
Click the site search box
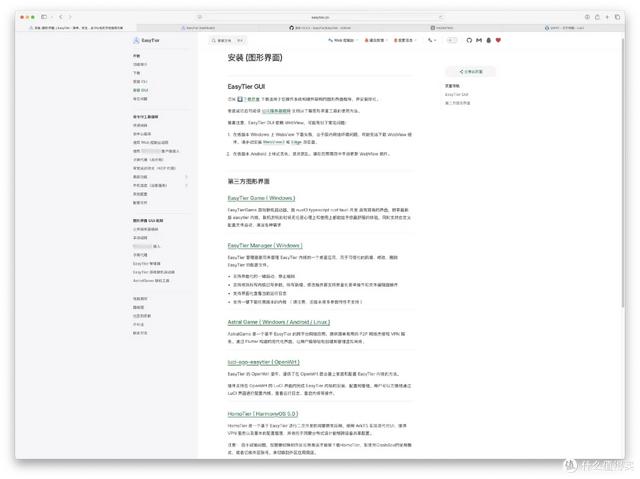pyautogui.click(x=228, y=40)
